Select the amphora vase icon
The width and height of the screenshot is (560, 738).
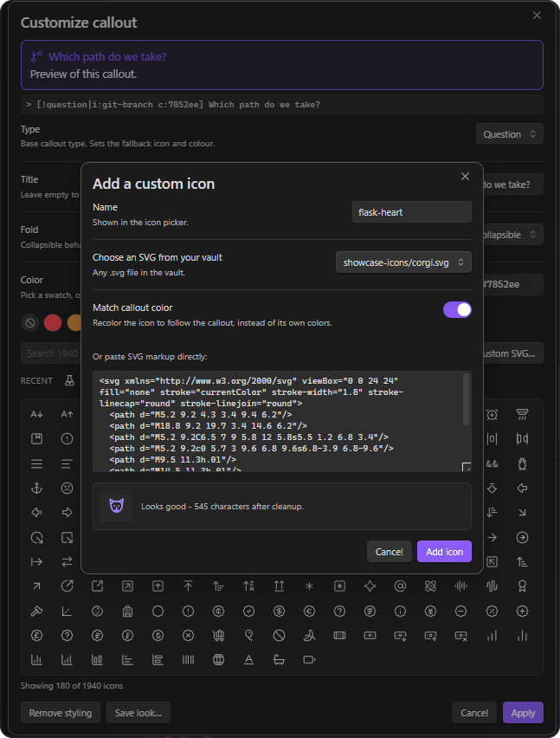522,463
